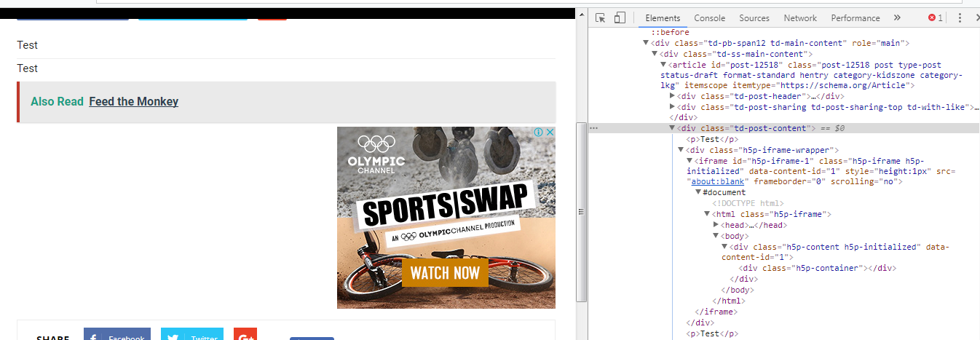Collapse the #document node
The image size is (980, 340).
698,192
